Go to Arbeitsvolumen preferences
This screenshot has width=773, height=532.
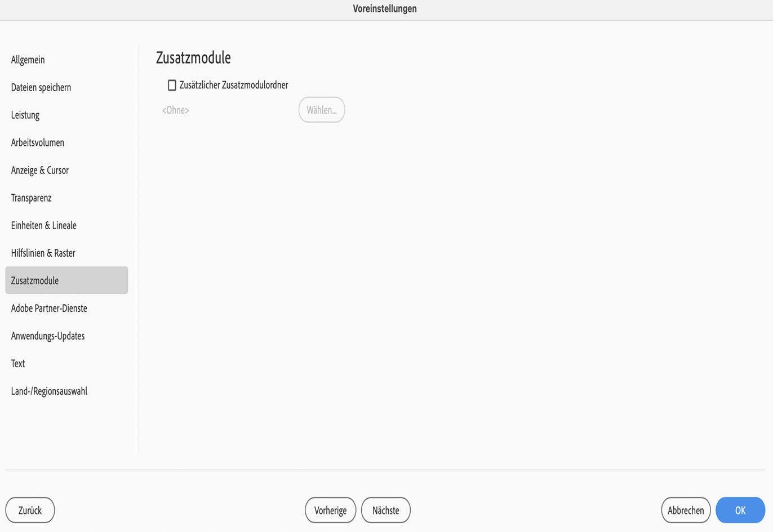pos(66,142)
